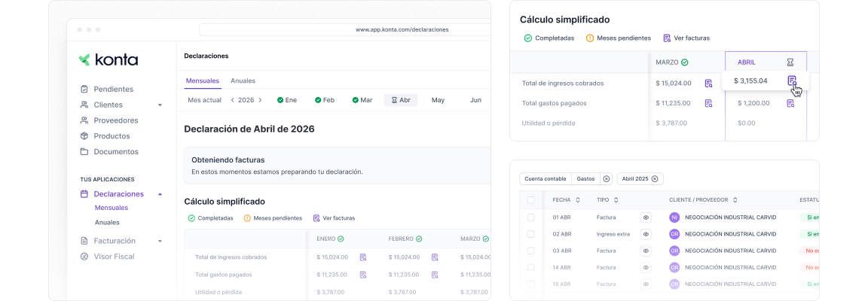View invoices icon for Enero ingresos cobrados
Screen dimensions: 868x301
pos(363,257)
